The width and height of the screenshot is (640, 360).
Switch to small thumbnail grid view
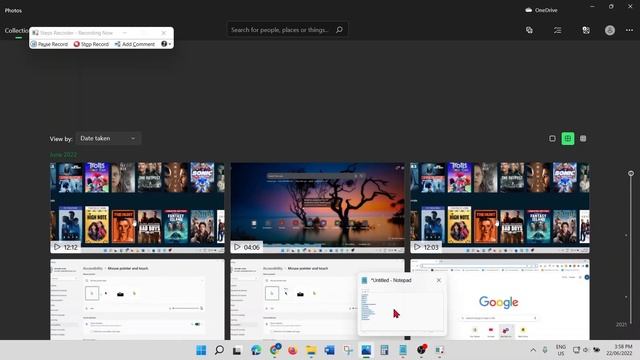[583, 138]
